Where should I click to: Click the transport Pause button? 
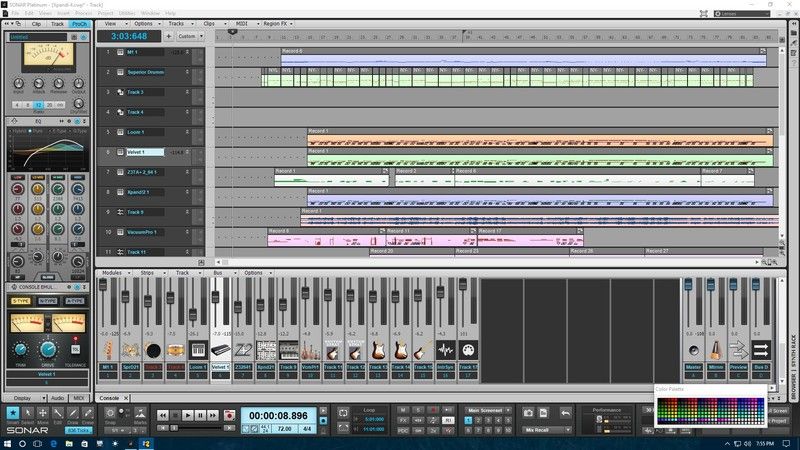pyautogui.click(x=201, y=415)
